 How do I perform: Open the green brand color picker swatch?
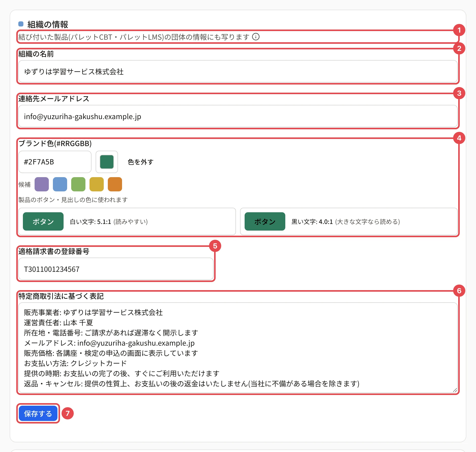pos(107,162)
